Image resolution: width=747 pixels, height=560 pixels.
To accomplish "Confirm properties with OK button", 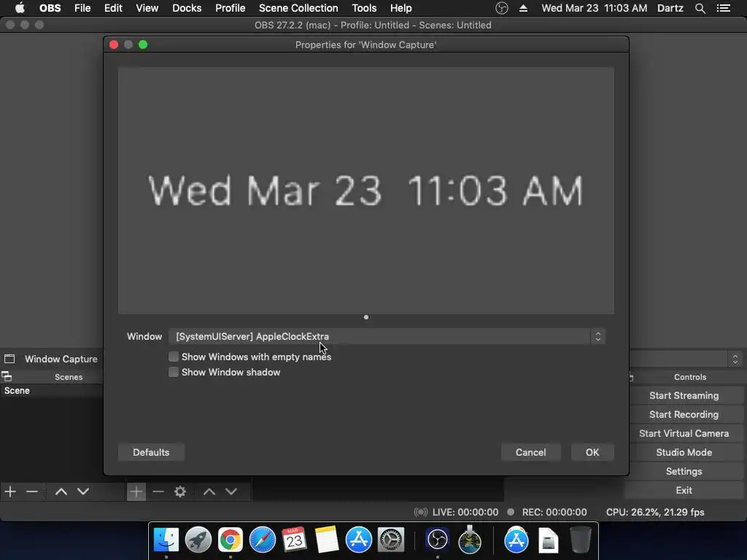I will point(592,452).
